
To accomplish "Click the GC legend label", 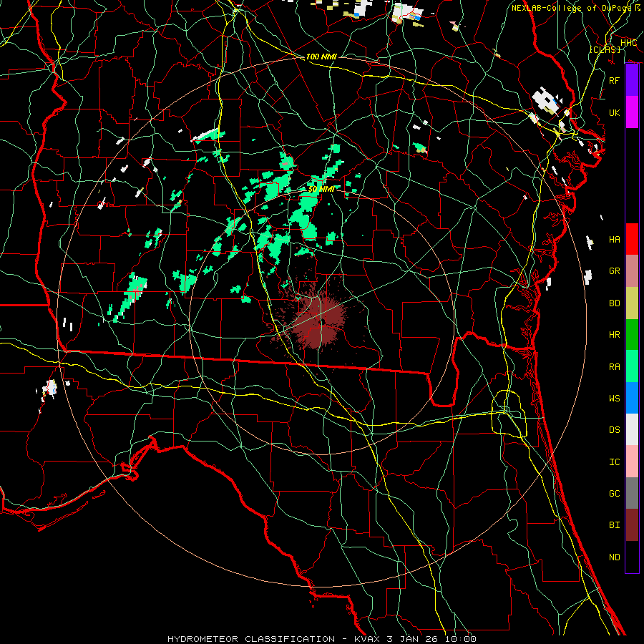I will pyautogui.click(x=614, y=494).
